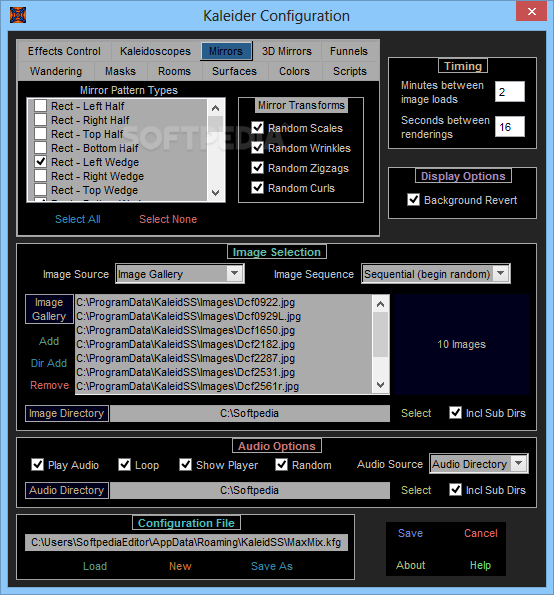Image resolution: width=554 pixels, height=595 pixels.
Task: Select the Mirrors tab
Action: (x=226, y=51)
